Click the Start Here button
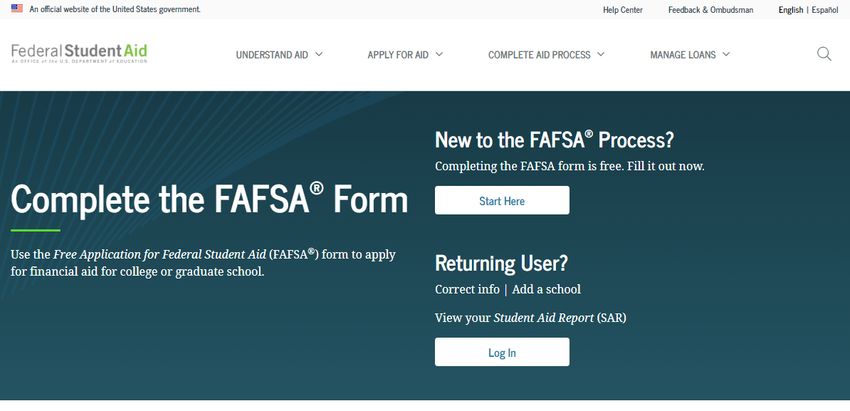850x411 pixels. point(502,201)
